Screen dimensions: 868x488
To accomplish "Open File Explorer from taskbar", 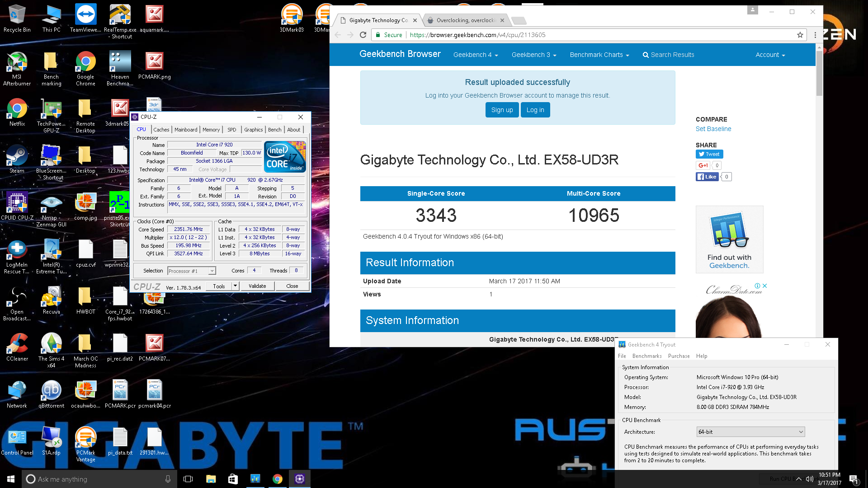I will (x=211, y=479).
